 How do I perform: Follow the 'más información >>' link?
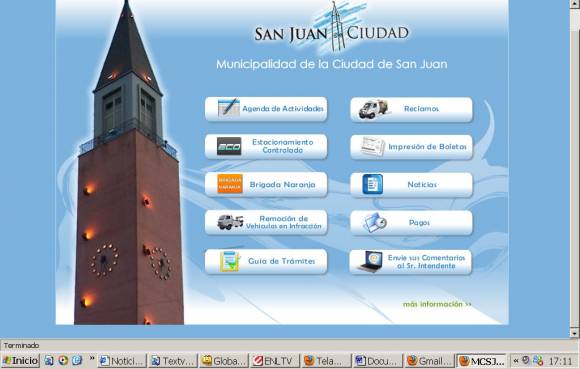coord(437,304)
